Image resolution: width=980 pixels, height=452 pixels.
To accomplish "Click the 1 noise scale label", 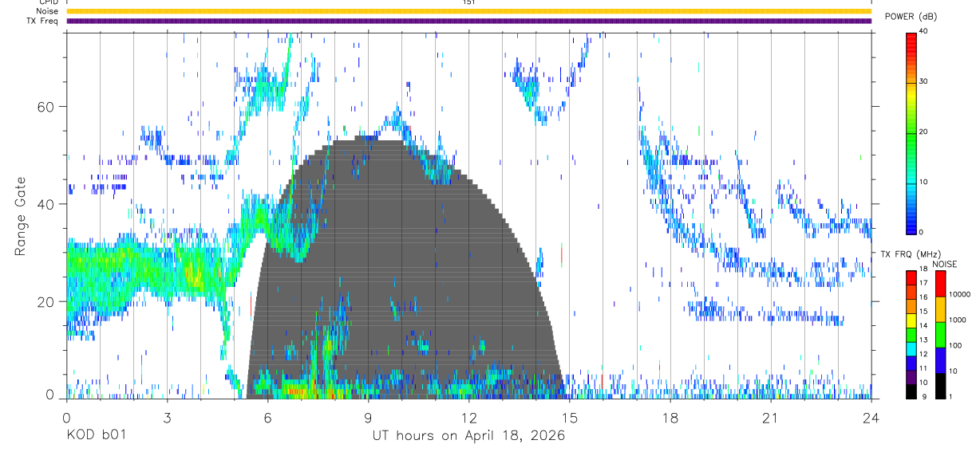I will point(950,398).
